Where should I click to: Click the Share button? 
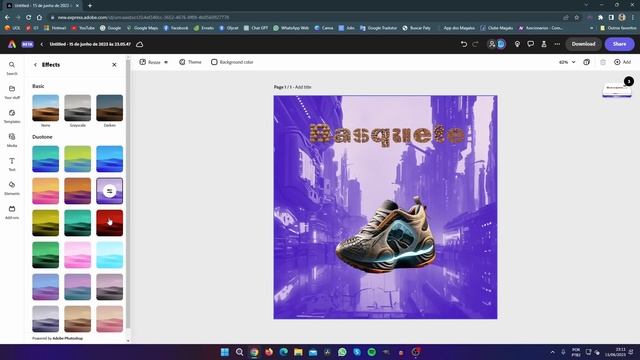pos(619,44)
